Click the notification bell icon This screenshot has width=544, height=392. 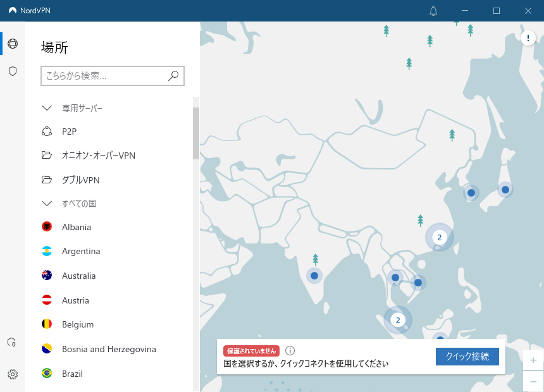(x=433, y=11)
